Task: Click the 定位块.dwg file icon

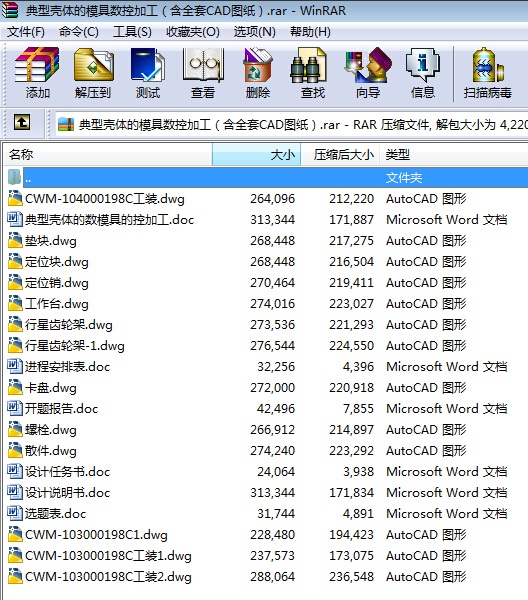Action: pyautogui.click(x=15, y=261)
